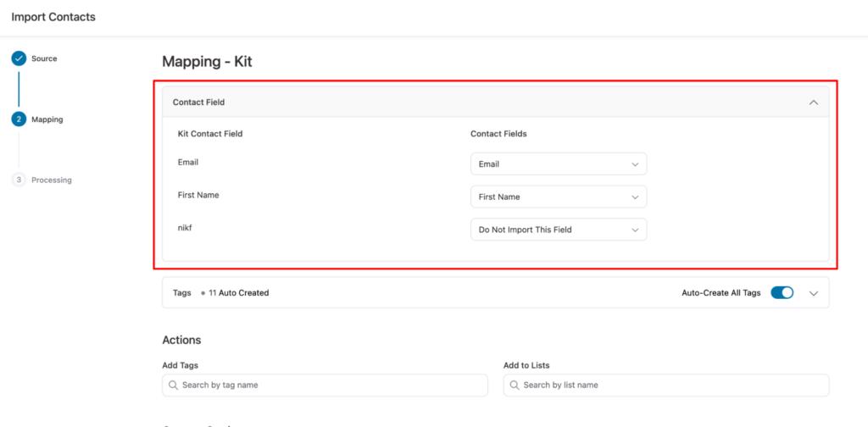
Task: Click the completed Source step checkmark icon
Action: click(x=19, y=58)
